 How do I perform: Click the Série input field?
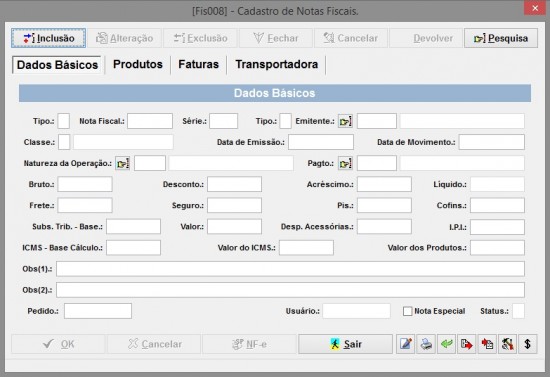(223, 121)
